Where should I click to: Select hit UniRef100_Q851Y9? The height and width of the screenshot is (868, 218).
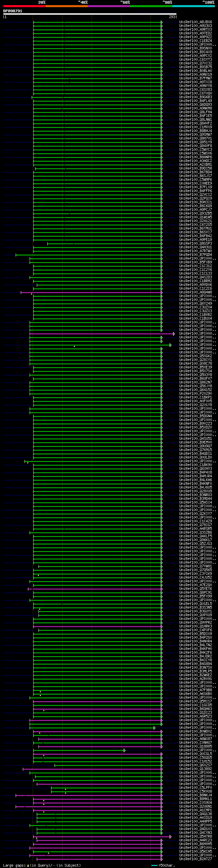tap(196, 142)
